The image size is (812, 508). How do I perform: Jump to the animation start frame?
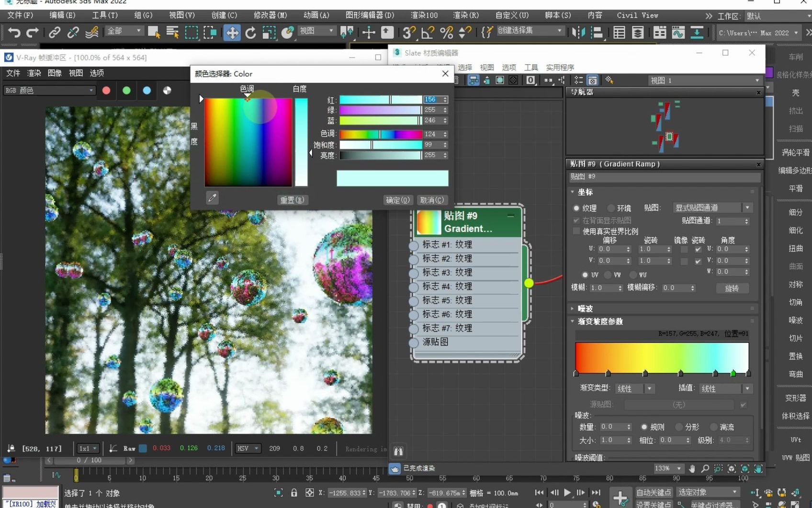tap(540, 492)
